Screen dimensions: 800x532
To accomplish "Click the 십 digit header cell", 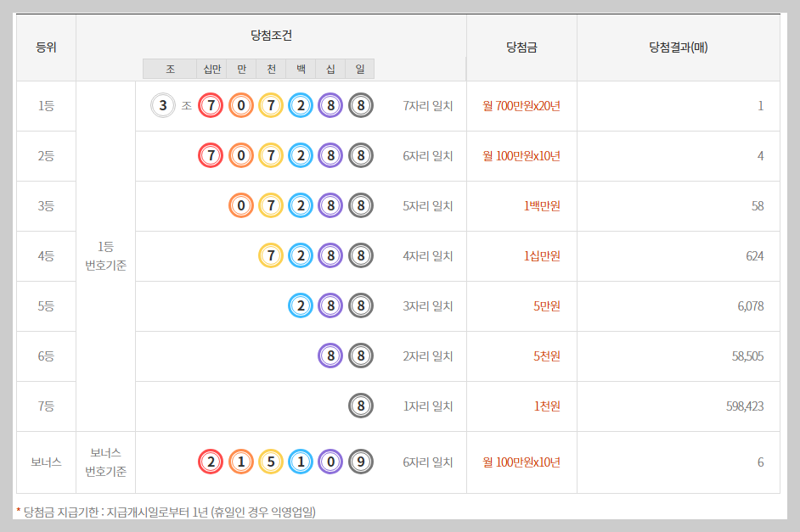I will tap(330, 69).
